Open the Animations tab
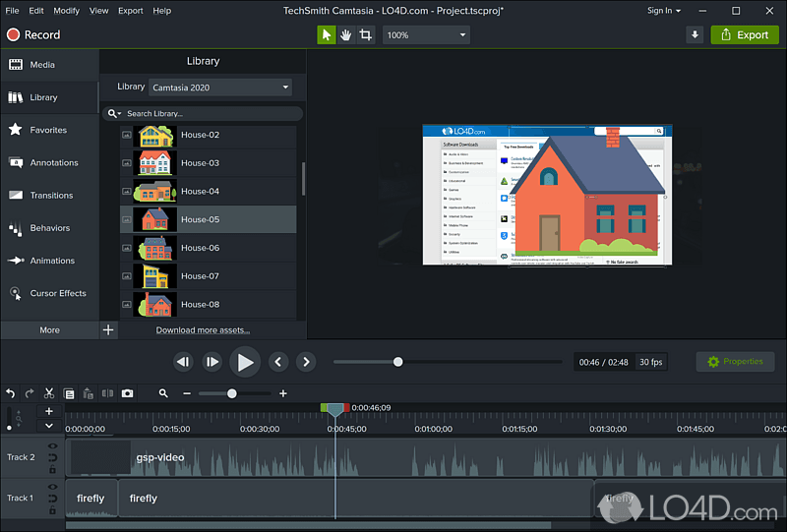Image resolution: width=787 pixels, height=532 pixels. [49, 261]
